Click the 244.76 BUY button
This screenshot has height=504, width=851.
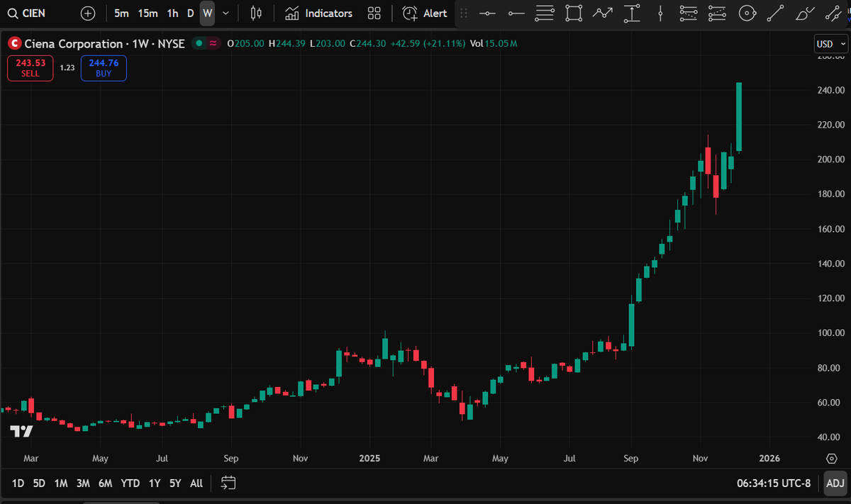coord(104,68)
